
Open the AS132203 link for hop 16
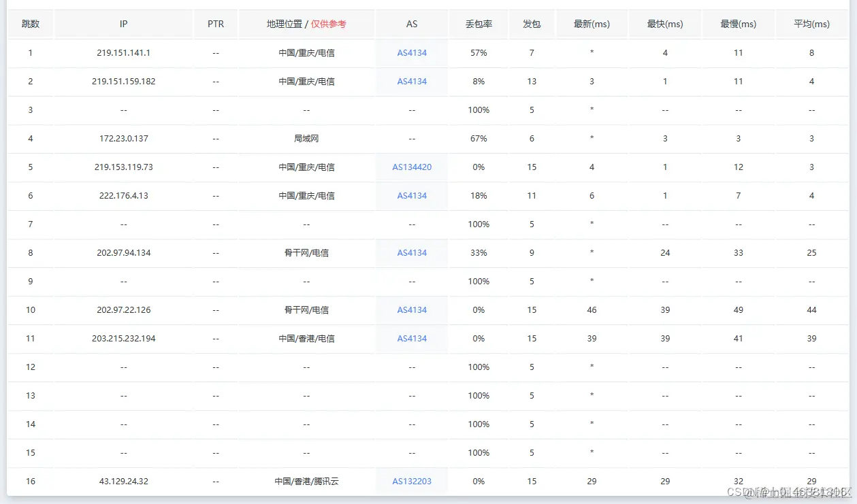(x=411, y=481)
